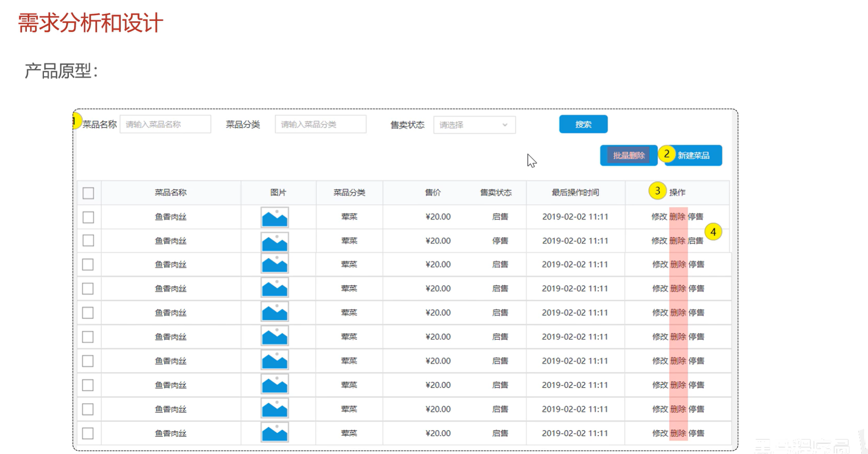868x454 pixels.
Task: Click the second row's dish image thumbnail
Action: (275, 241)
